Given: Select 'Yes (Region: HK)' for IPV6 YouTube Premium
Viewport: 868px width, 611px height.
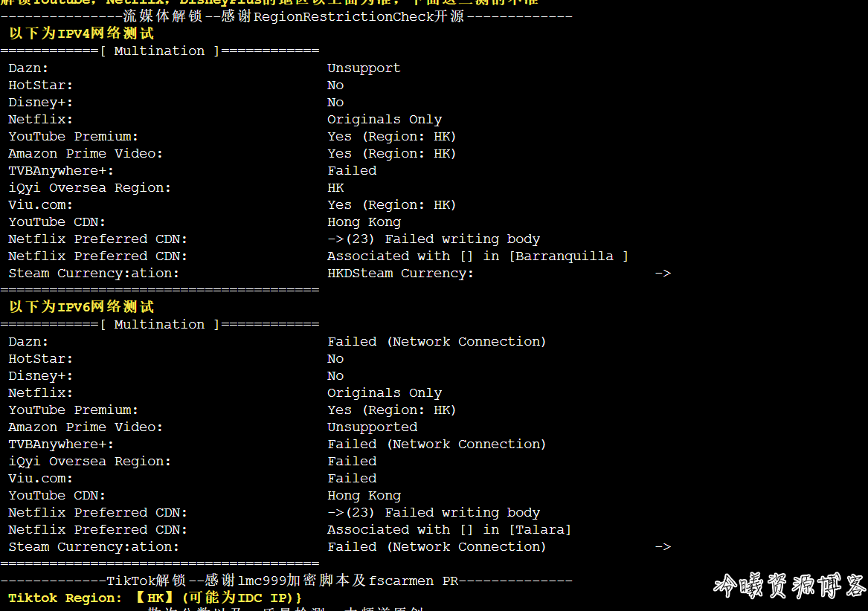Looking at the screenshot, I should click(392, 410).
